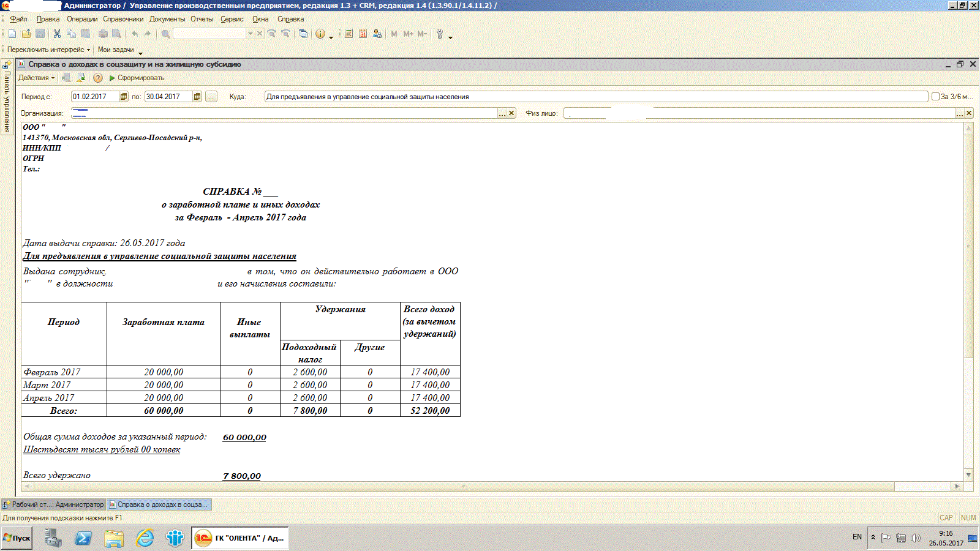Expand Переключить интерфейс dropdown
Image resolution: width=980 pixels, height=551 pixels.
tap(48, 50)
